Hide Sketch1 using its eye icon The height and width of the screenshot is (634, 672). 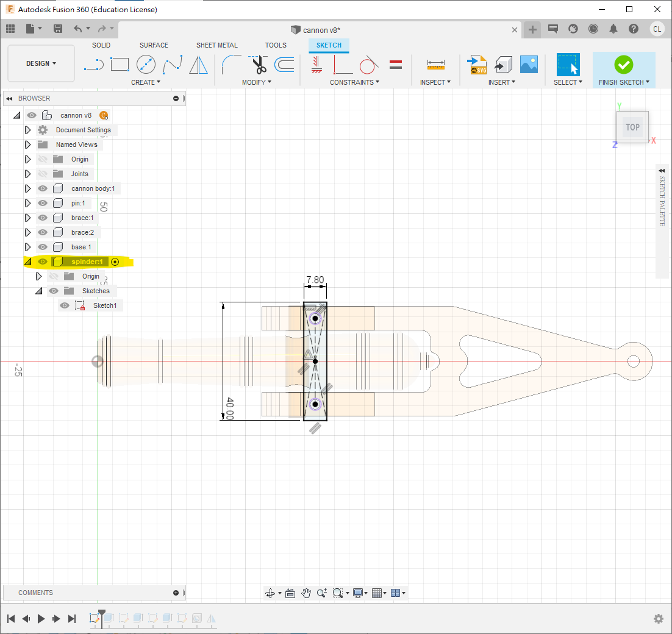[x=65, y=305]
